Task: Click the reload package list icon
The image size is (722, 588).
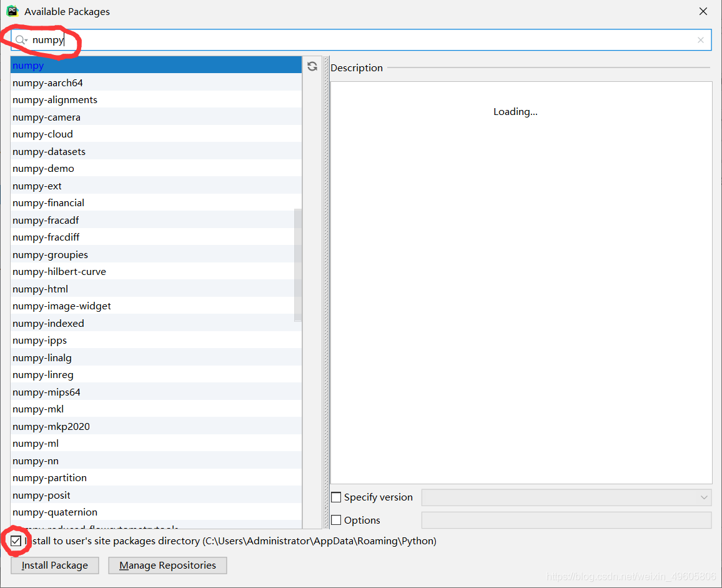Action: (312, 66)
